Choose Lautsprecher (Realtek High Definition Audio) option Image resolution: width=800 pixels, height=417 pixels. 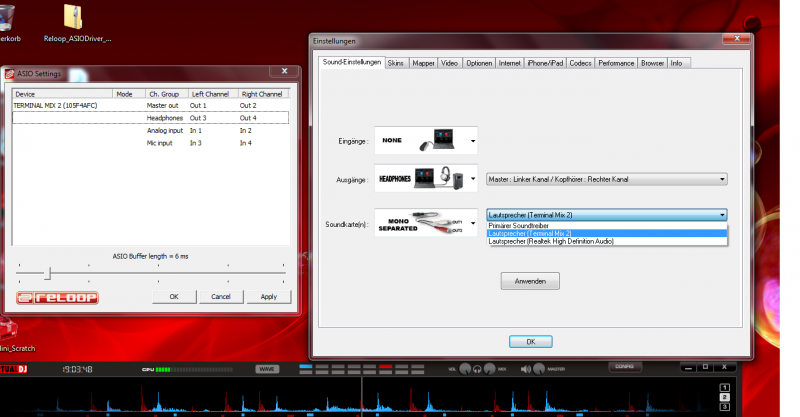click(548, 241)
